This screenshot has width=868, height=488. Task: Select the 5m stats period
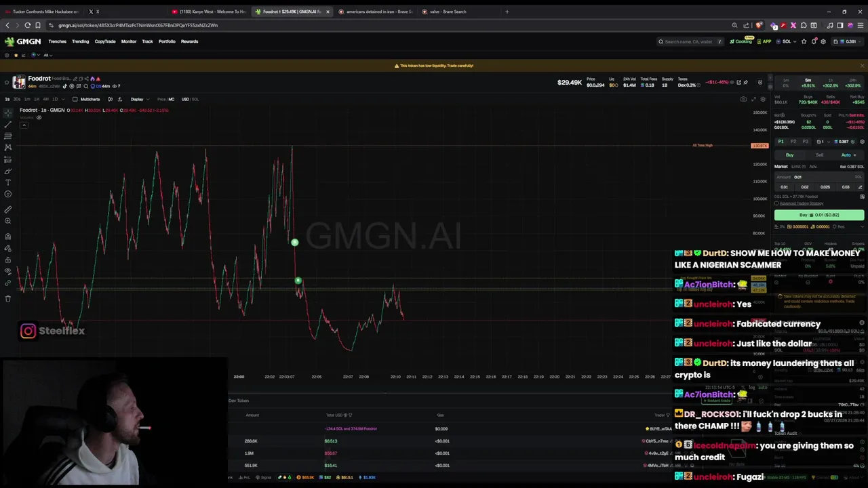click(808, 83)
